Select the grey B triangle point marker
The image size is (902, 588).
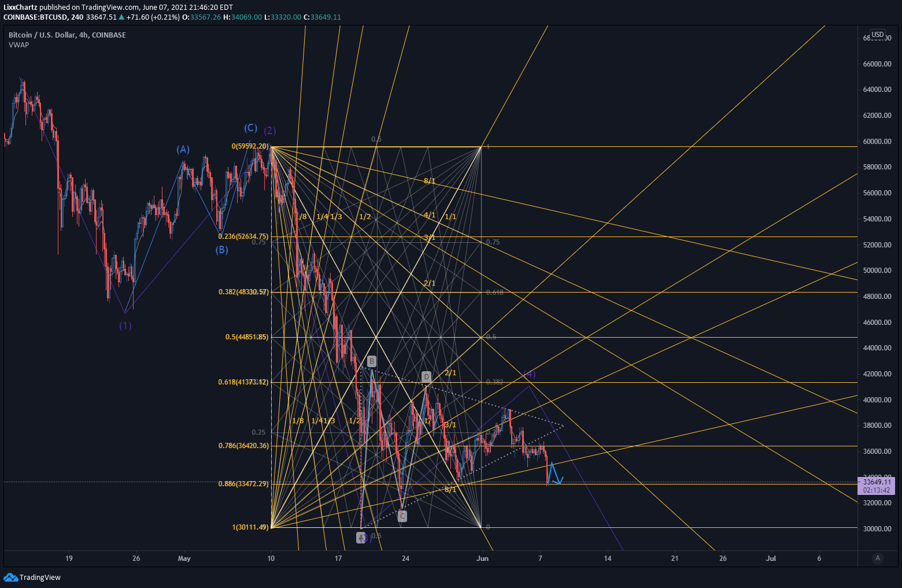(372, 361)
